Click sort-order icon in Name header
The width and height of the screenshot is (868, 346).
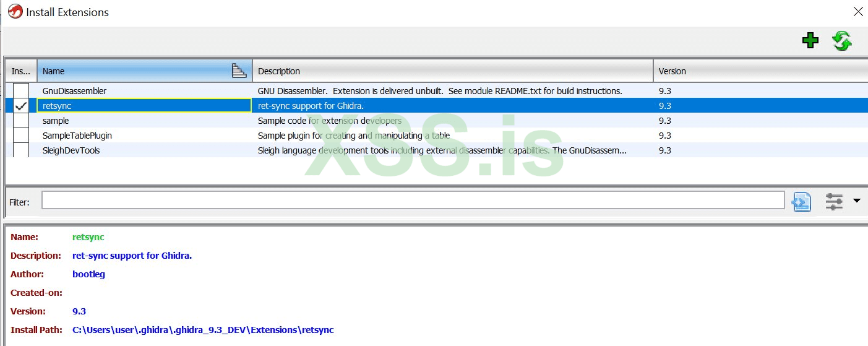[239, 71]
